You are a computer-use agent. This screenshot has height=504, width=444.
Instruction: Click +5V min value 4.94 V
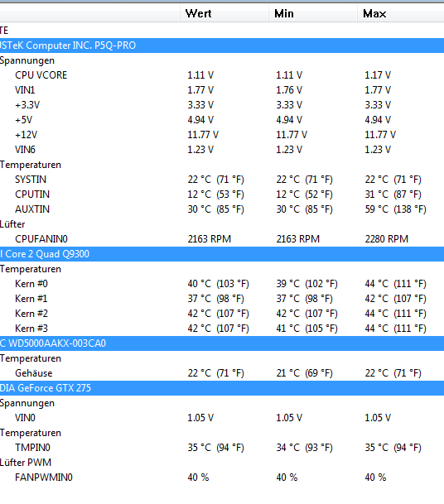click(x=289, y=120)
